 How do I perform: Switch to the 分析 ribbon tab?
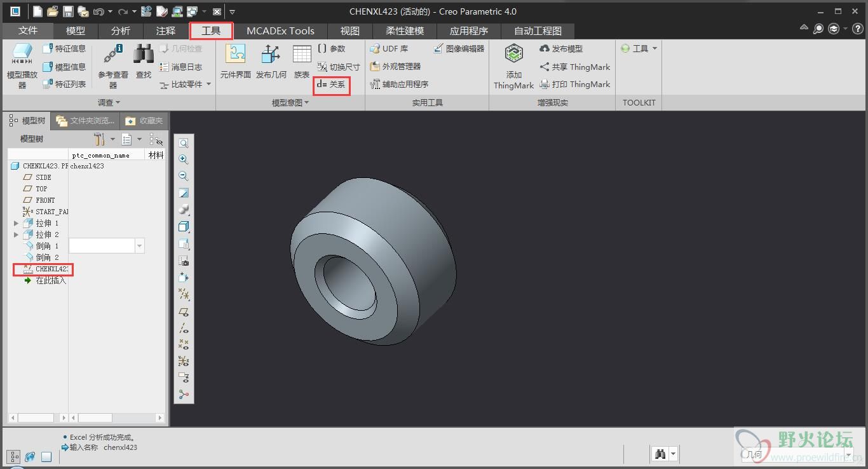coord(121,31)
